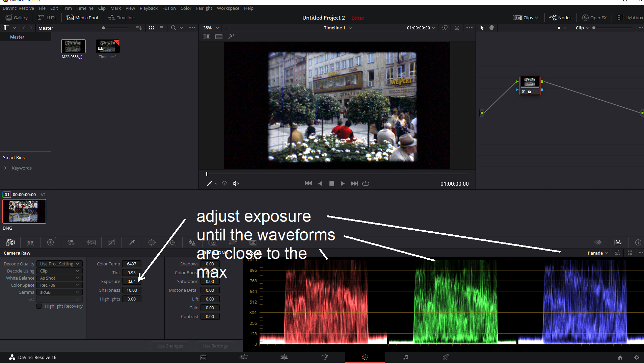The width and height of the screenshot is (644, 363).
Task: Open the Information palette icon
Action: (638, 242)
